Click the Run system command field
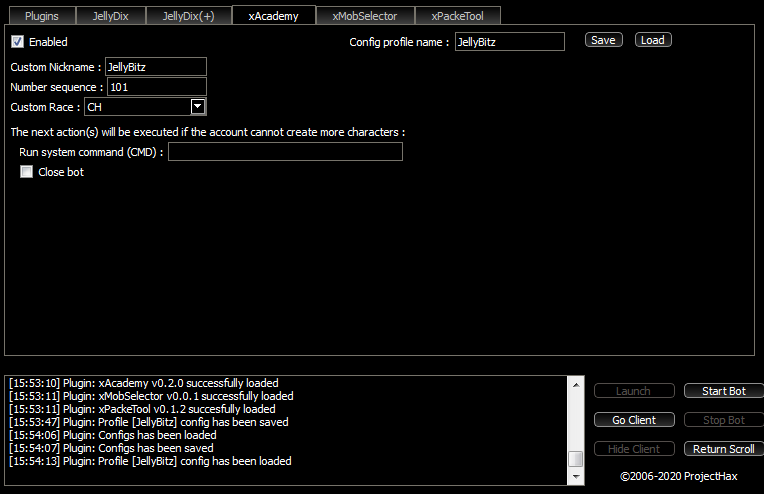 pos(285,152)
